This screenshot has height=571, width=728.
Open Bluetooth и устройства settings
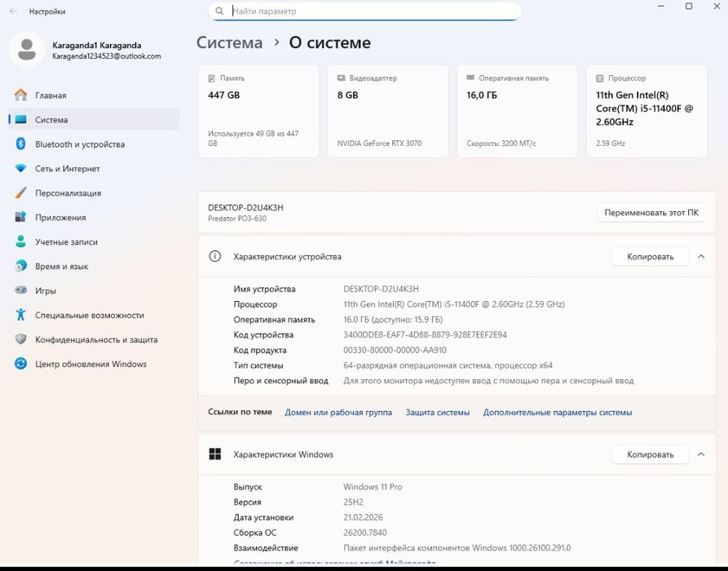[x=79, y=144]
